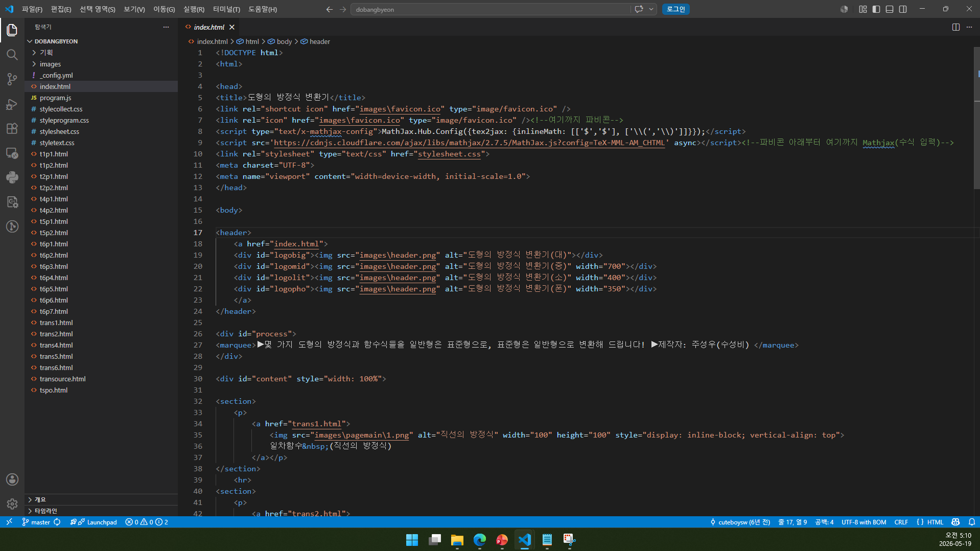Open trans1.html in the explorer
This screenshot has width=980, height=551.
coord(102,323)
